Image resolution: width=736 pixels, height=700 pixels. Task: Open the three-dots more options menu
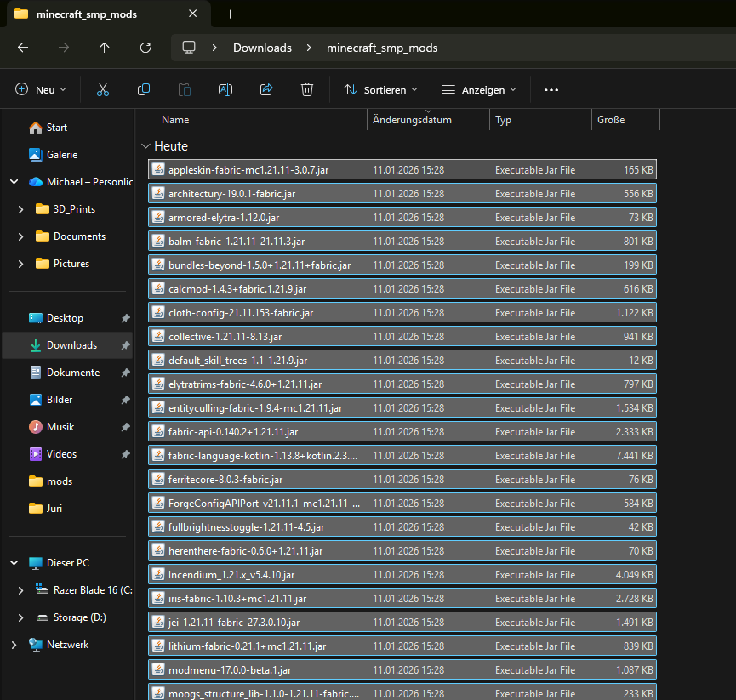(551, 89)
